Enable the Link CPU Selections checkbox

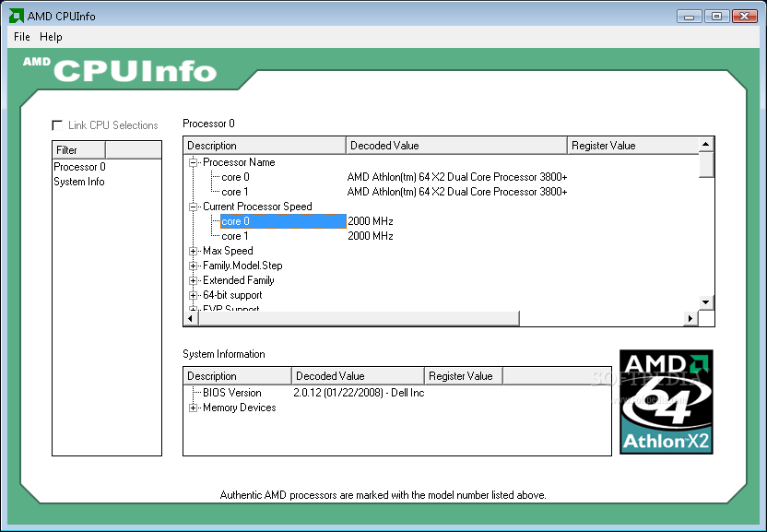tap(57, 125)
